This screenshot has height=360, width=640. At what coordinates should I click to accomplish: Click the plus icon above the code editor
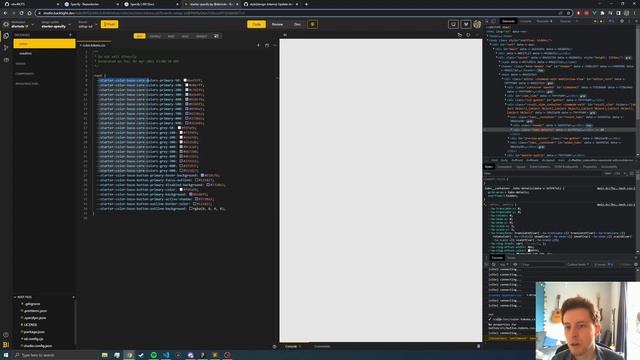258,45
